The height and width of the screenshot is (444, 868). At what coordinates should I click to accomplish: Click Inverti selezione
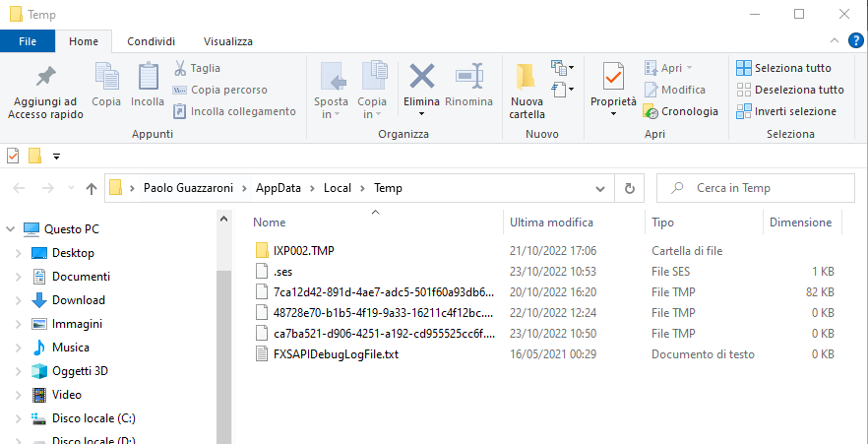tap(786, 111)
